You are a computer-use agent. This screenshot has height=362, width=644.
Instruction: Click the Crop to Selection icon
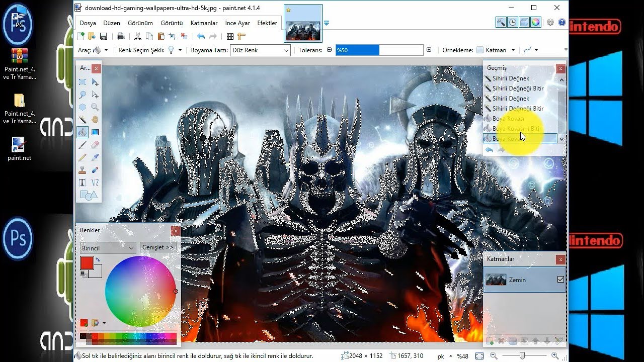point(173,36)
